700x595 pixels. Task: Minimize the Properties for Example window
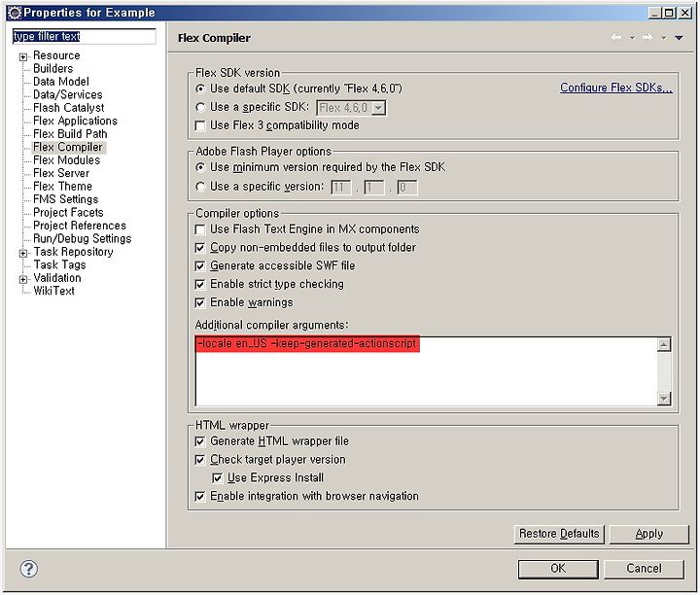tap(655, 13)
